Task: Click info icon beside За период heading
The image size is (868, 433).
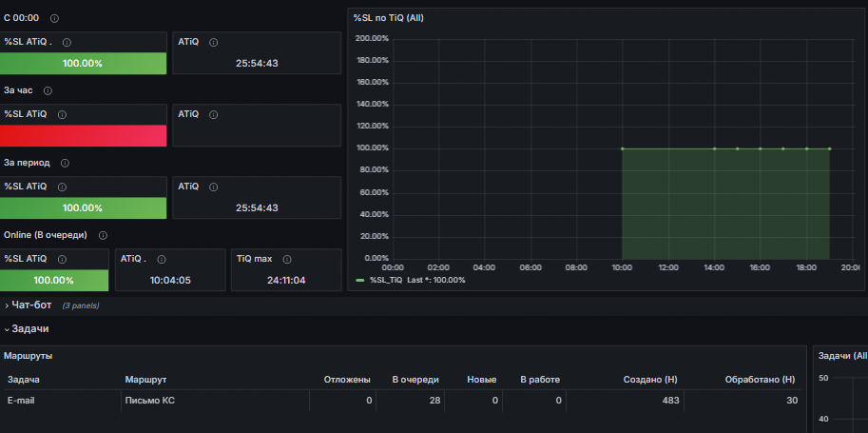Action: (65, 163)
